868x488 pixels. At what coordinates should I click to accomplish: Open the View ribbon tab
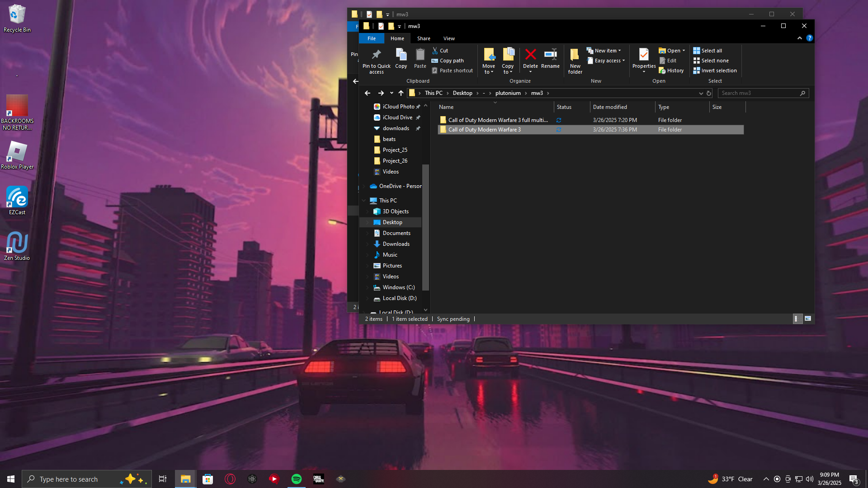(448, 38)
